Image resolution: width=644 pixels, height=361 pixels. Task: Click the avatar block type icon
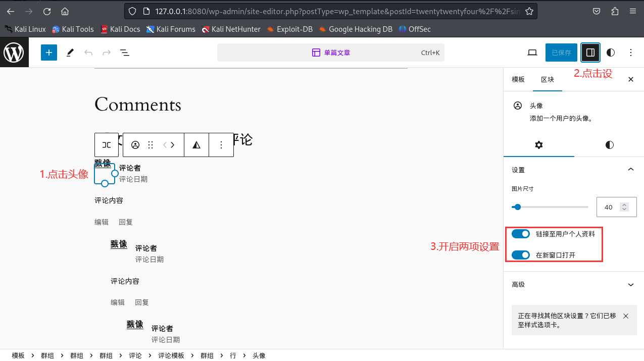pos(135,145)
